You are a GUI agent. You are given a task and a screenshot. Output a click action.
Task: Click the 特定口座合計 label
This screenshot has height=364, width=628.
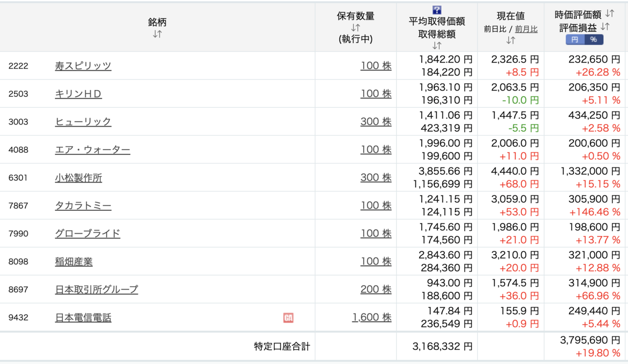[282, 346]
